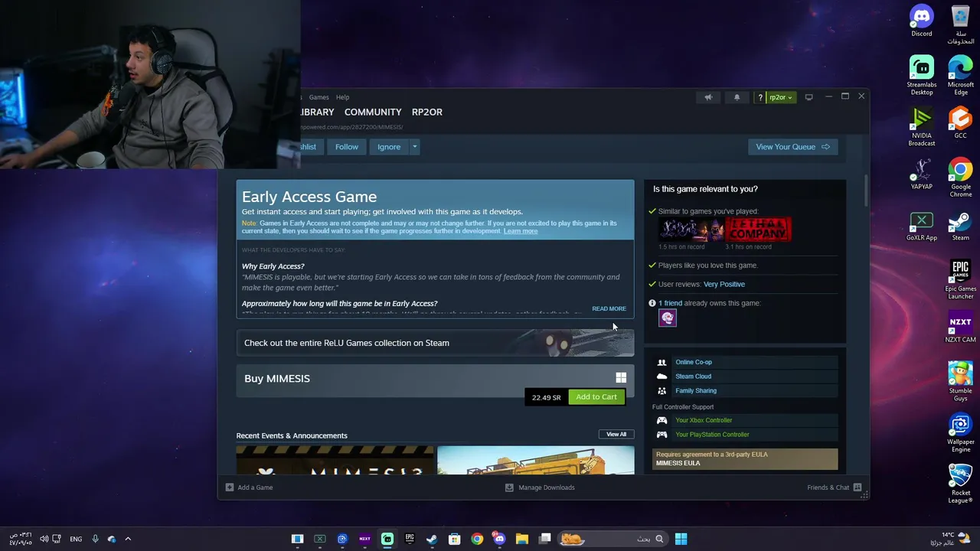Click the taskbar search box
This screenshot has width=980, height=551.
click(x=613, y=539)
